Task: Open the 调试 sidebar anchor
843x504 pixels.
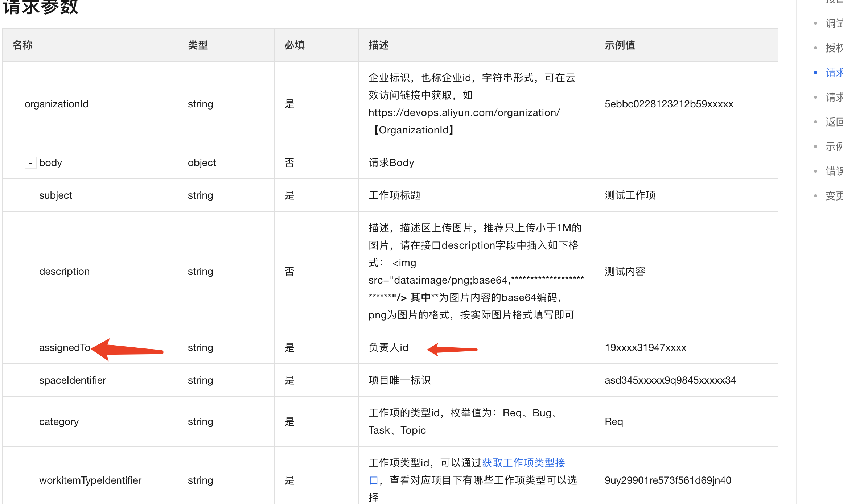Action: [x=834, y=23]
